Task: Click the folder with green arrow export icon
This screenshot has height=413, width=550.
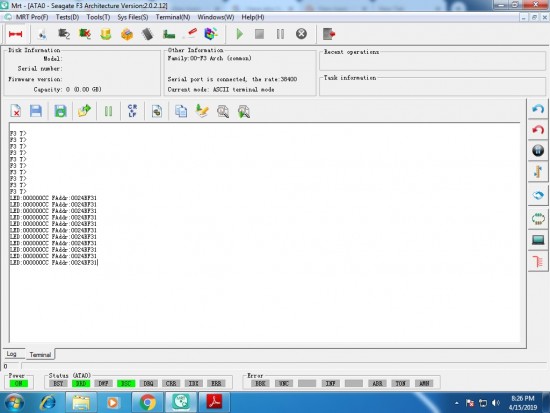Action: (x=84, y=111)
